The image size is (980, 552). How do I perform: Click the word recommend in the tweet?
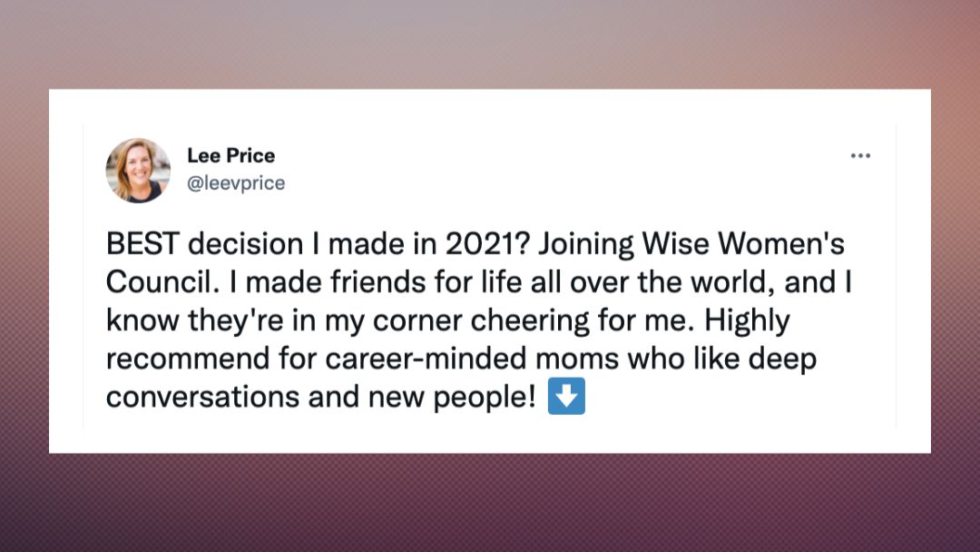click(188, 359)
